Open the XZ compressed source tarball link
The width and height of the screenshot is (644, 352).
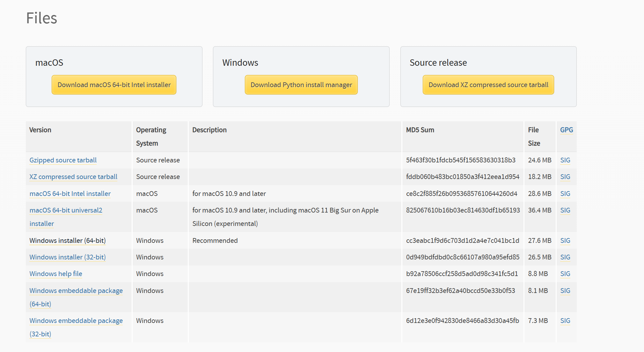tap(73, 177)
